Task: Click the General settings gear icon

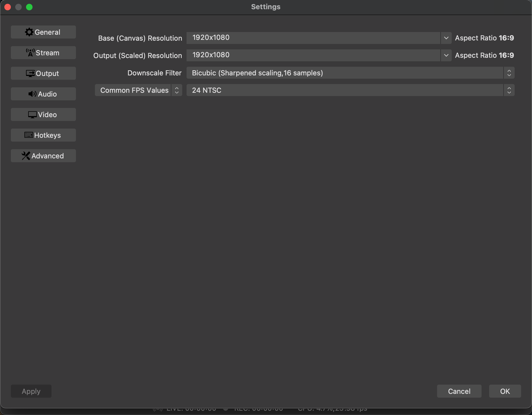Action: 30,32
